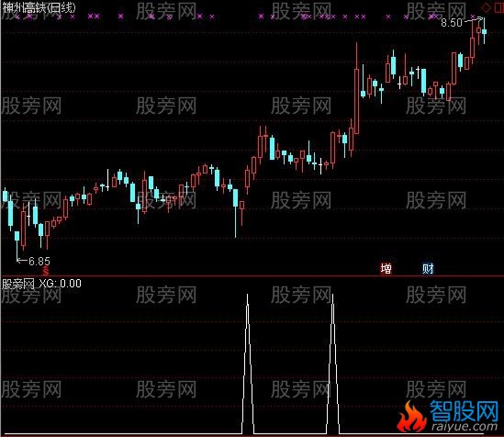Click the blue '财' event marker

click(x=428, y=268)
